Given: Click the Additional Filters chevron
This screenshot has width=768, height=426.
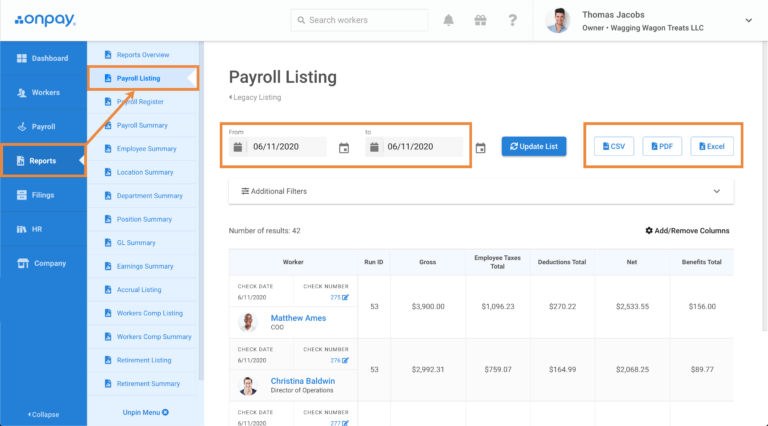Looking at the screenshot, I should click(x=717, y=191).
